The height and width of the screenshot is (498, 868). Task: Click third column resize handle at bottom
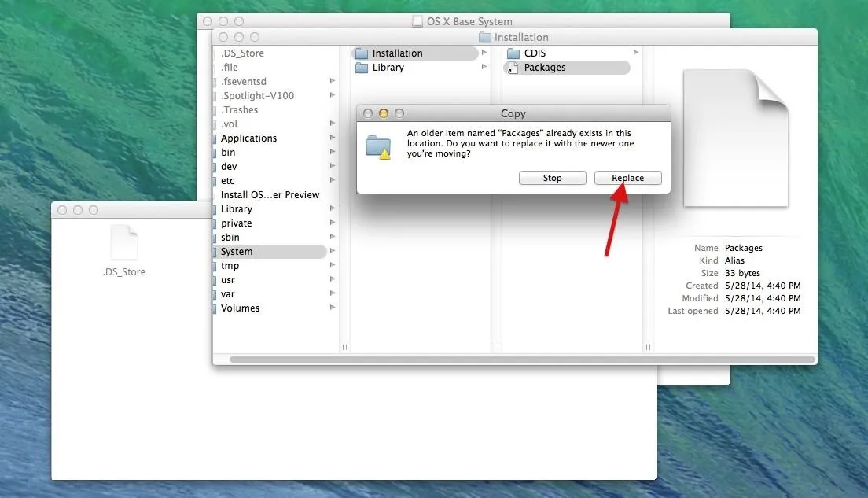(x=648, y=347)
